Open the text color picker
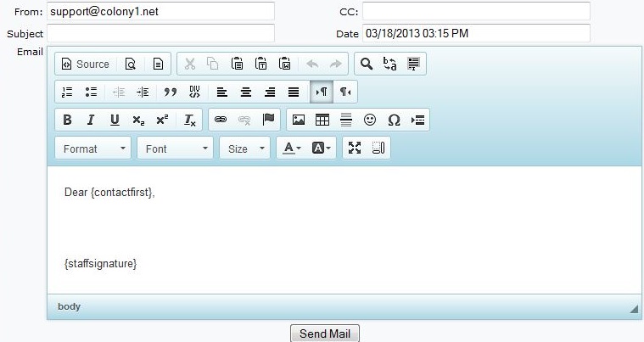The width and height of the screenshot is (644, 342). pyautogui.click(x=293, y=149)
